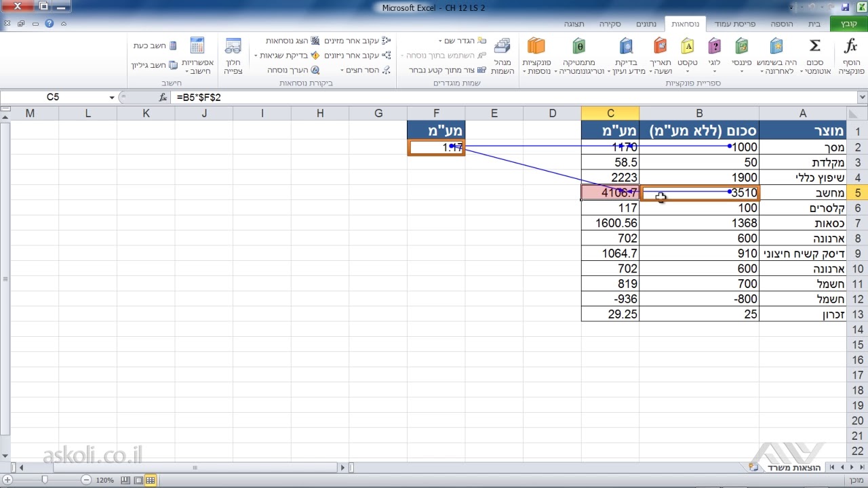Viewport: 868px width, 488px height.
Task: Select column A header
Action: point(803,113)
